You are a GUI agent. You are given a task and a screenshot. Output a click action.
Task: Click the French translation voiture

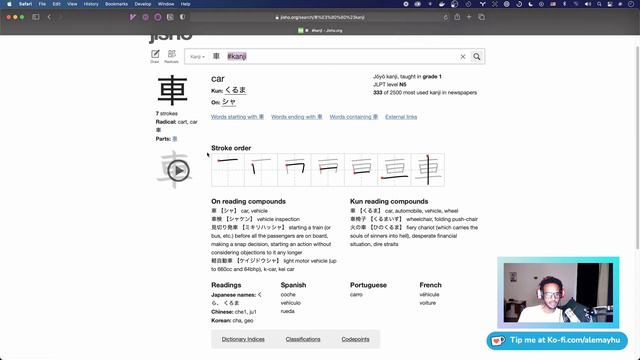pyautogui.click(x=427, y=303)
